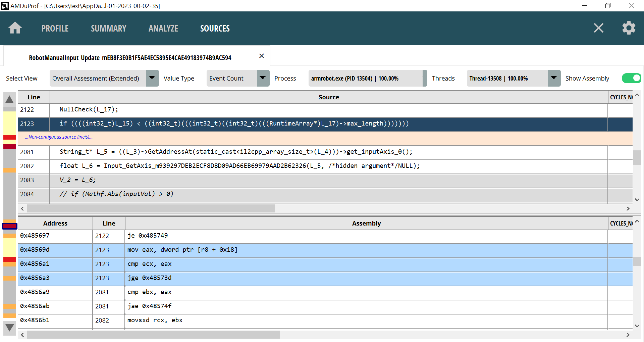The width and height of the screenshot is (644, 342).
Task: Click the assembly pane horizontal scrollbar thumb
Action: click(153, 335)
